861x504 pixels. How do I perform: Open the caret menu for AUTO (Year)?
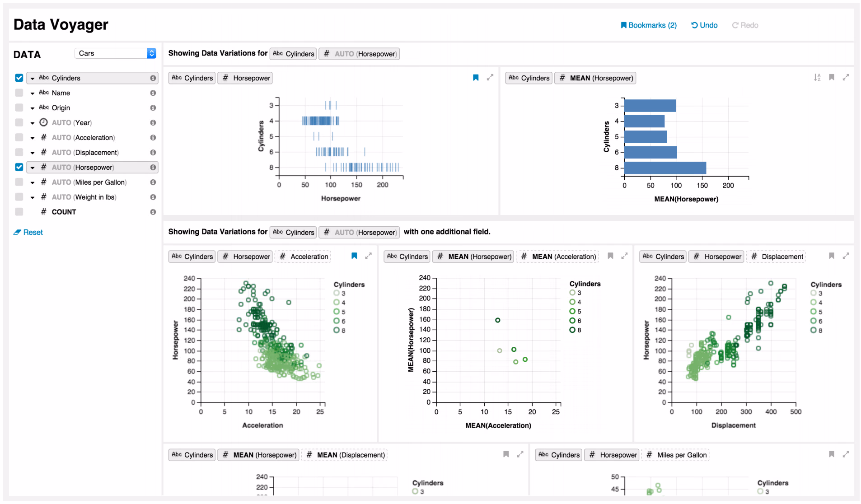point(33,123)
